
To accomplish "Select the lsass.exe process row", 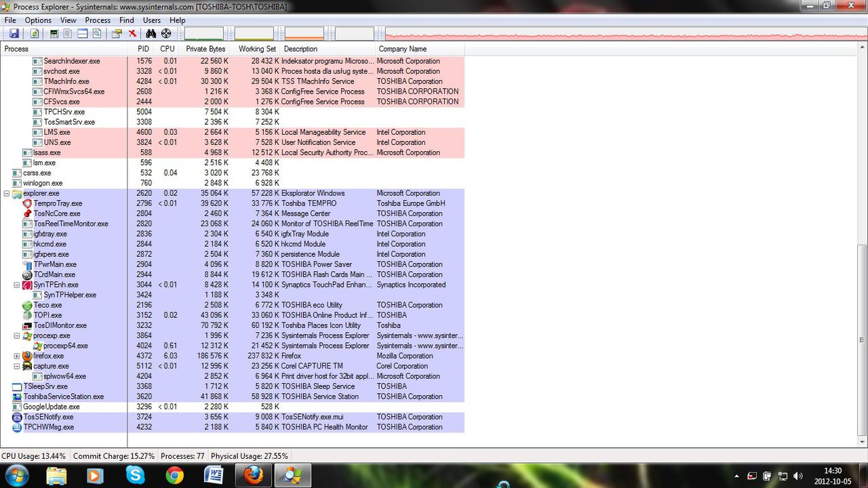I will [232, 152].
